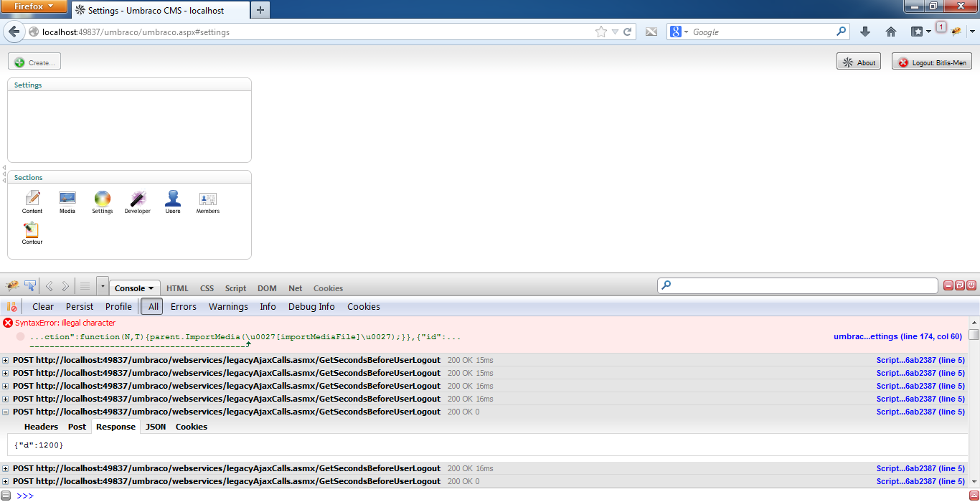Viewport: 980px width, 502px height.
Task: Click the browser back arrow
Action: pos(14,32)
